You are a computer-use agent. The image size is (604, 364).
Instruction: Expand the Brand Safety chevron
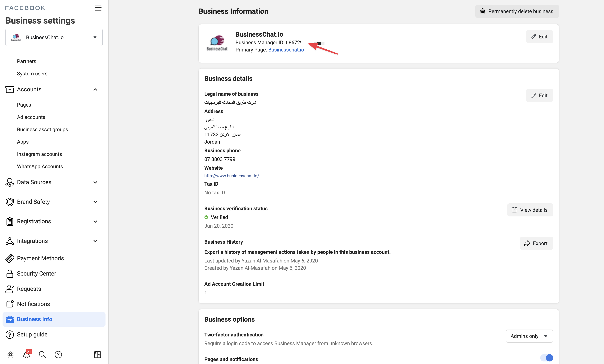(x=95, y=202)
